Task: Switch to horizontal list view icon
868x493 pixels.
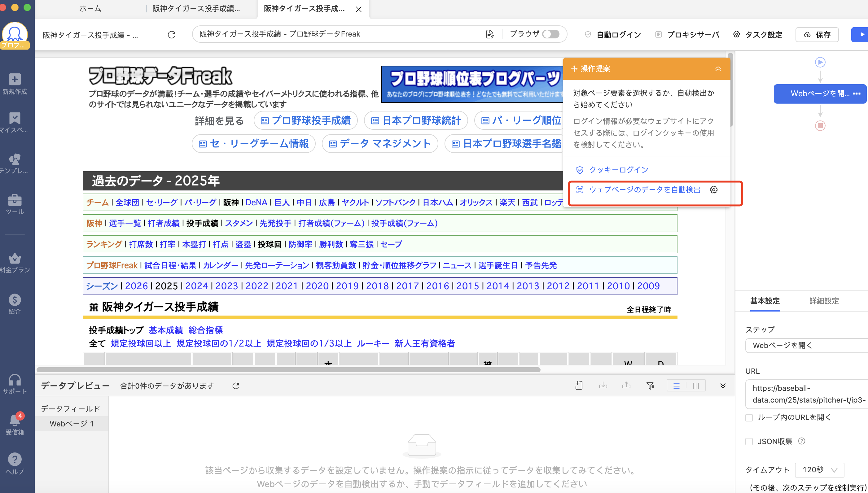Action: 676,386
